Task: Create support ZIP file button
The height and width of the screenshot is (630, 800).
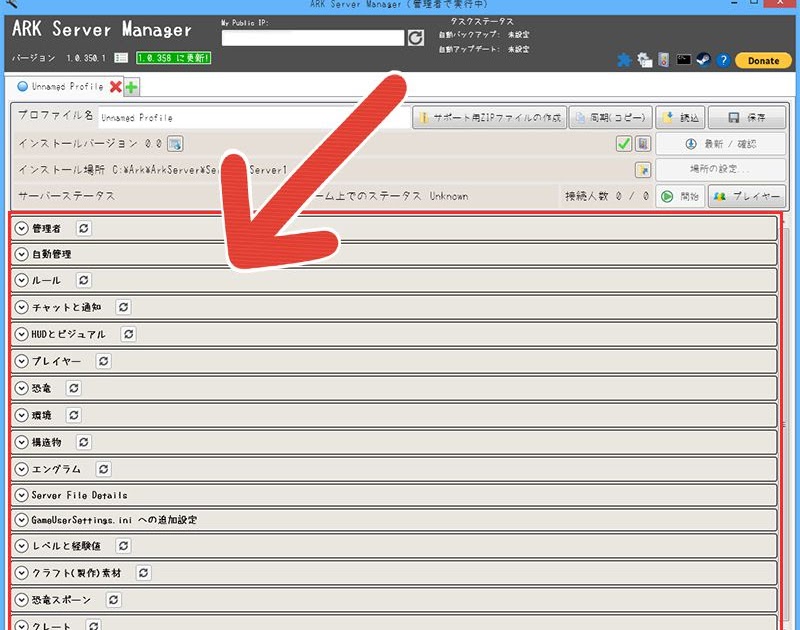Action: click(489, 117)
